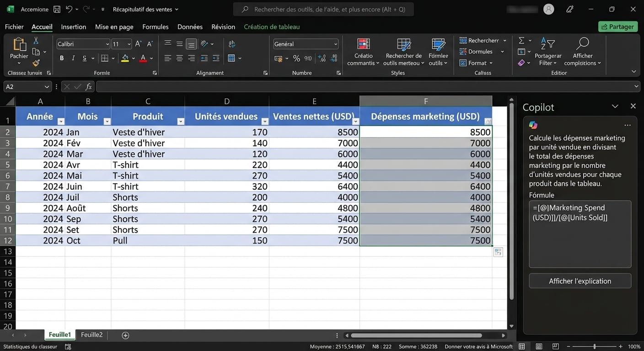Image resolution: width=644 pixels, height=351 pixels.
Task: Open the Produit column filter dropdown
Action: click(x=180, y=121)
